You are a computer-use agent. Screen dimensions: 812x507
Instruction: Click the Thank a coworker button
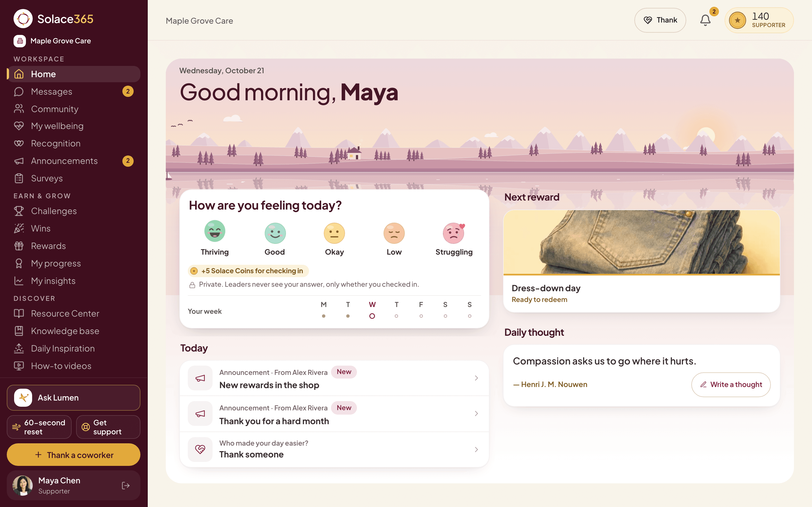pyautogui.click(x=74, y=455)
